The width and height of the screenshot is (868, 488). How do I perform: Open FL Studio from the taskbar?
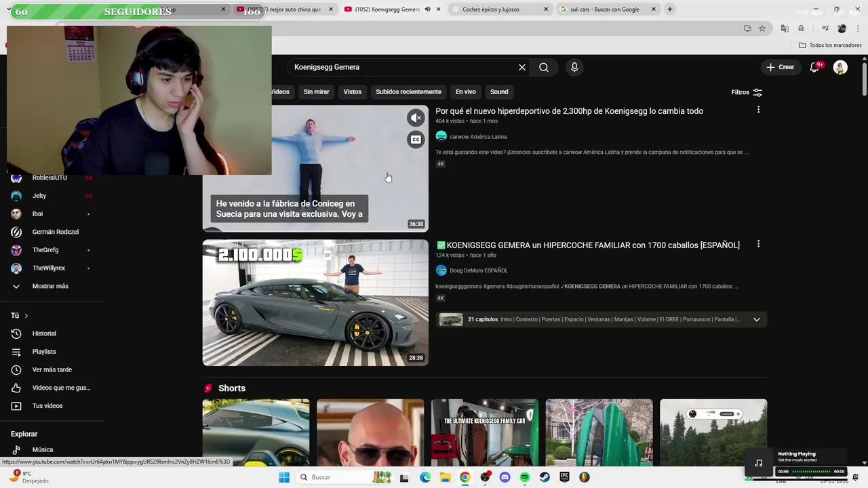(x=584, y=477)
